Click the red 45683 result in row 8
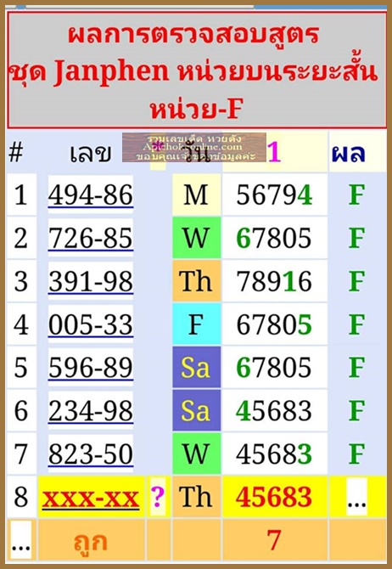This screenshot has width=392, height=569. 274,497
